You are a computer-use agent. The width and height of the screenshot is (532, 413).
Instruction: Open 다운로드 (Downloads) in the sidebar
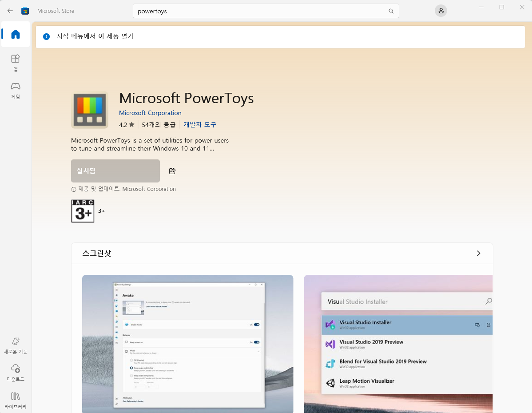pyautogui.click(x=16, y=373)
